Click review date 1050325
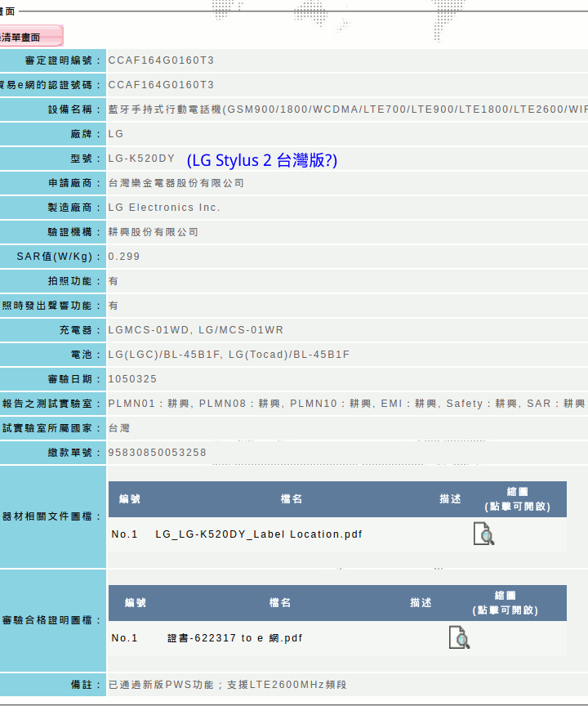The height and width of the screenshot is (706, 588). pyautogui.click(x=132, y=379)
